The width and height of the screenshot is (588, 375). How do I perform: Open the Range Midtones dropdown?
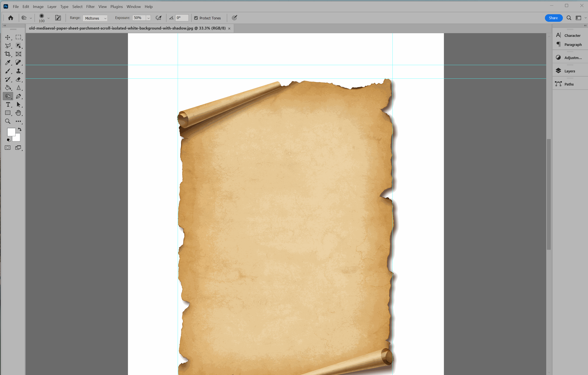pos(95,18)
